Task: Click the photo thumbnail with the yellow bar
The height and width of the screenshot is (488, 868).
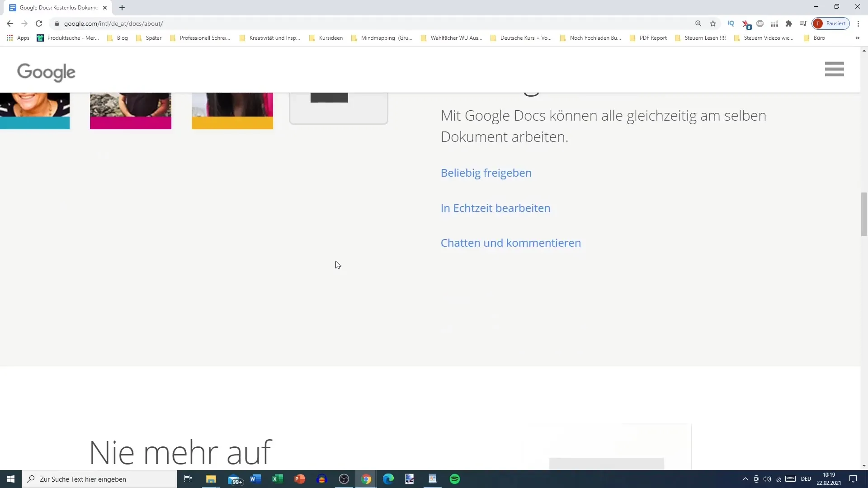Action: 232,111
